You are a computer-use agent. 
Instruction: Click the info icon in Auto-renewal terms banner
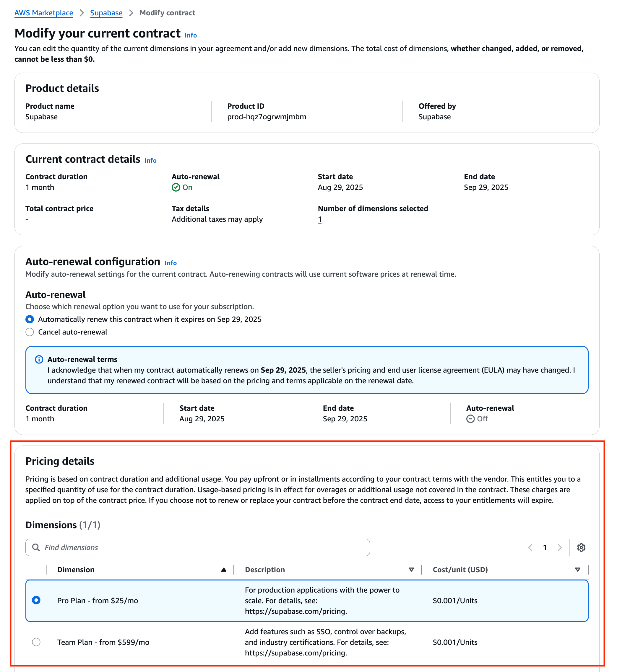point(39,359)
